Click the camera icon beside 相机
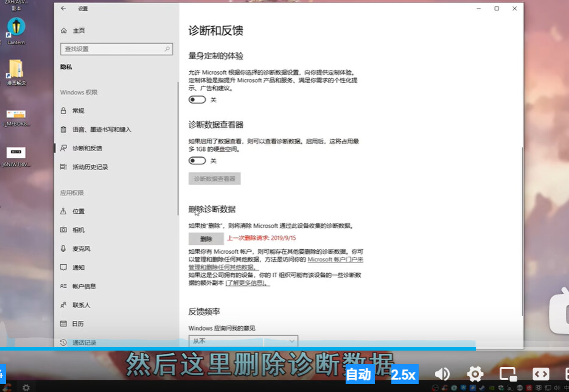This screenshot has height=392, width=569. pyautogui.click(x=63, y=230)
